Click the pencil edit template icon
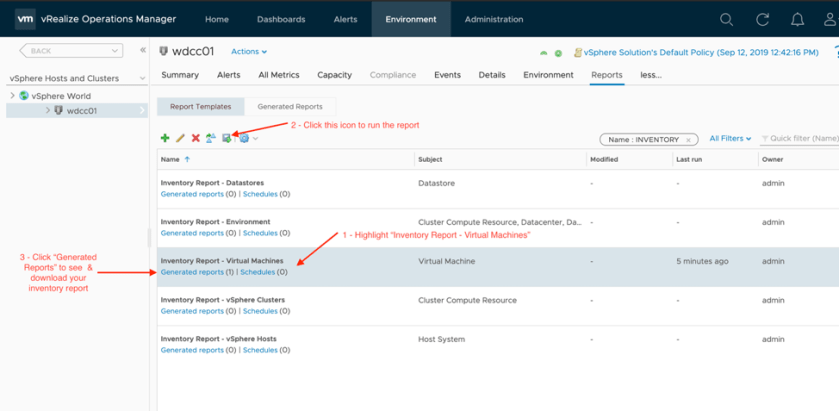The width and height of the screenshot is (839, 411). click(x=180, y=138)
